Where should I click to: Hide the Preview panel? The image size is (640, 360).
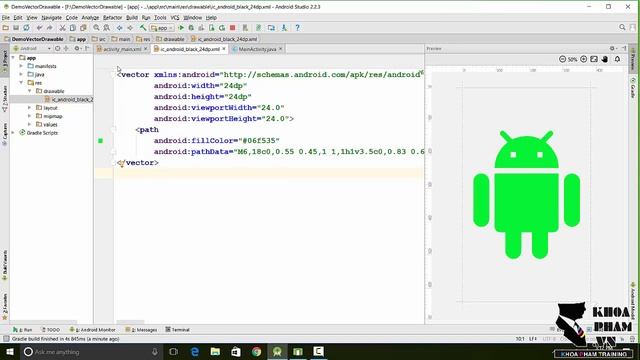(x=624, y=48)
